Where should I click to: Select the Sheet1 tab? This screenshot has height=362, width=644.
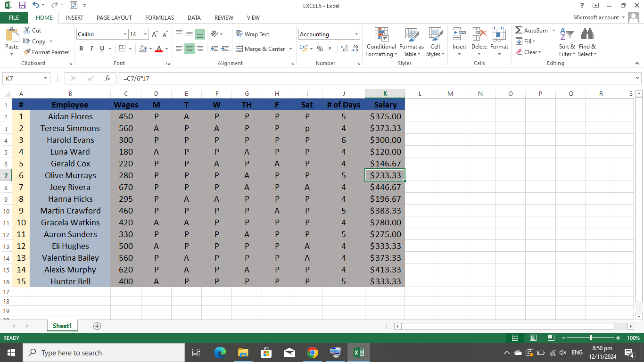(62, 326)
